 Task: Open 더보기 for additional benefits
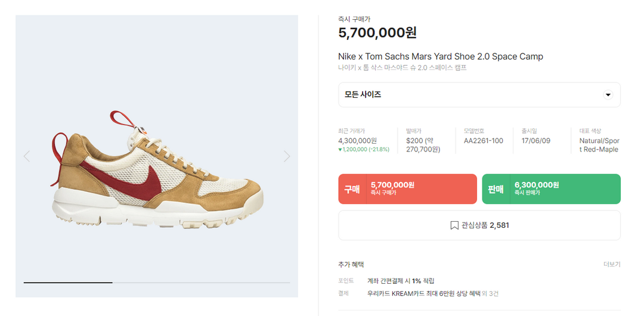pos(612,265)
